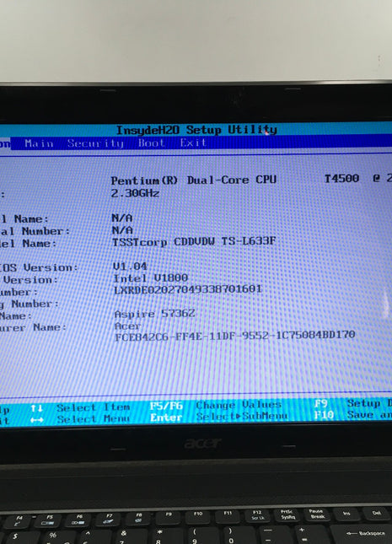Viewport: 392px width, 544px height.
Task: Click the F9 Setup Defaults hint
Action: point(352,403)
